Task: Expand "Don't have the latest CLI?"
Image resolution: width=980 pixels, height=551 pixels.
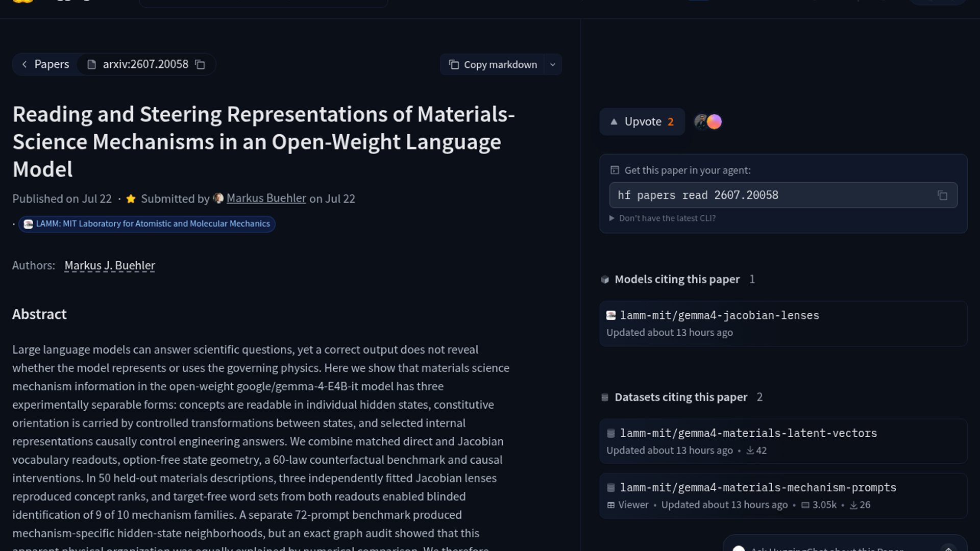Action: pyautogui.click(x=663, y=218)
